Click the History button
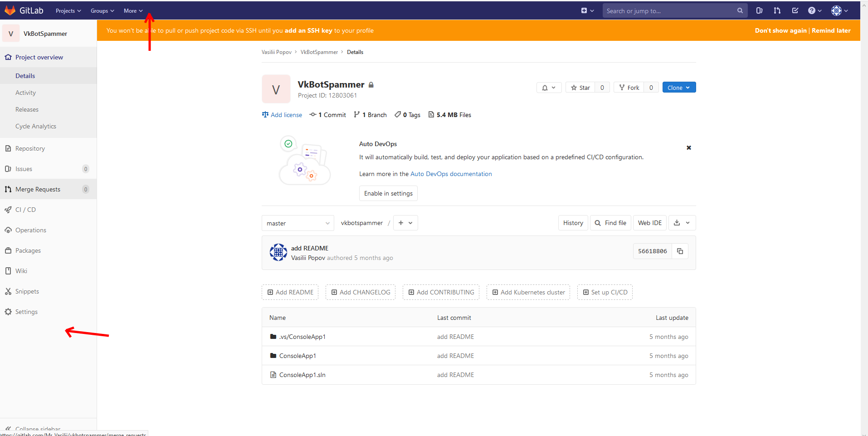This screenshot has width=868, height=436. click(573, 223)
